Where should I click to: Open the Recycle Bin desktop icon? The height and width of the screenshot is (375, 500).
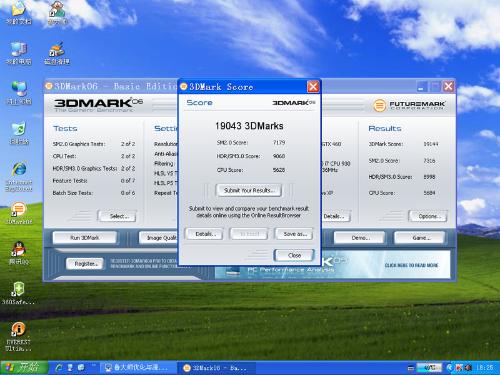point(19,133)
